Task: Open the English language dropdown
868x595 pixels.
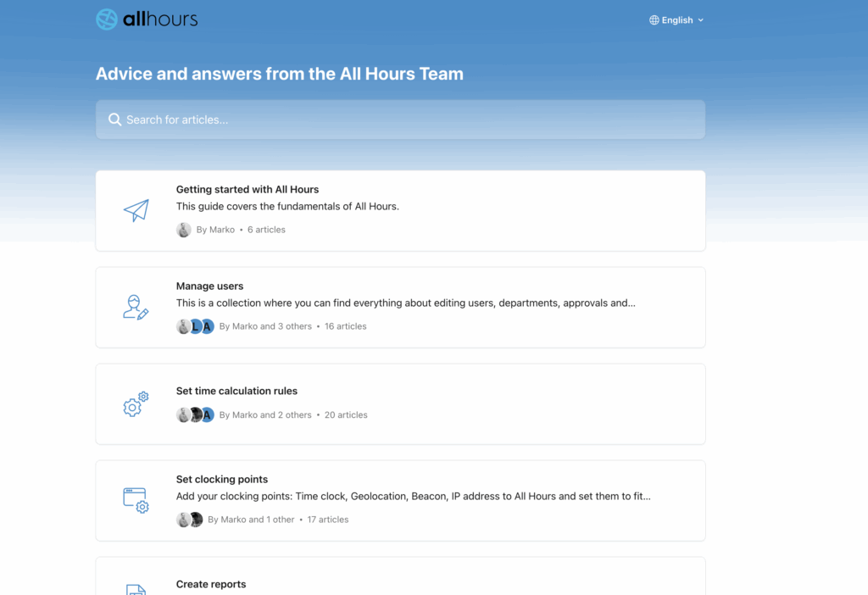Action: pyautogui.click(x=676, y=20)
